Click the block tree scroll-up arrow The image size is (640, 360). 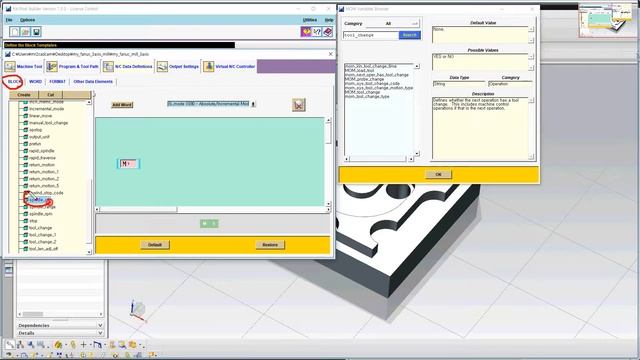(89, 102)
